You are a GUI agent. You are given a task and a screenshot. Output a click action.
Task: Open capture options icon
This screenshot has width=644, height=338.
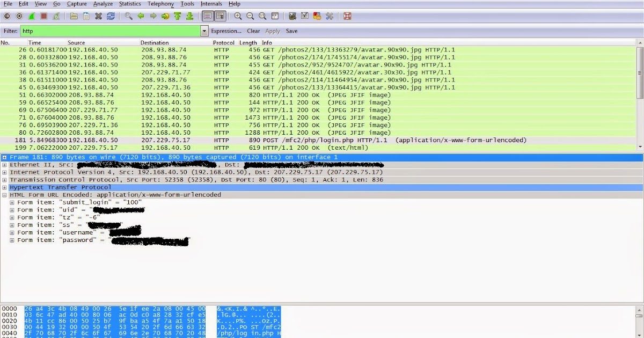click(19, 16)
